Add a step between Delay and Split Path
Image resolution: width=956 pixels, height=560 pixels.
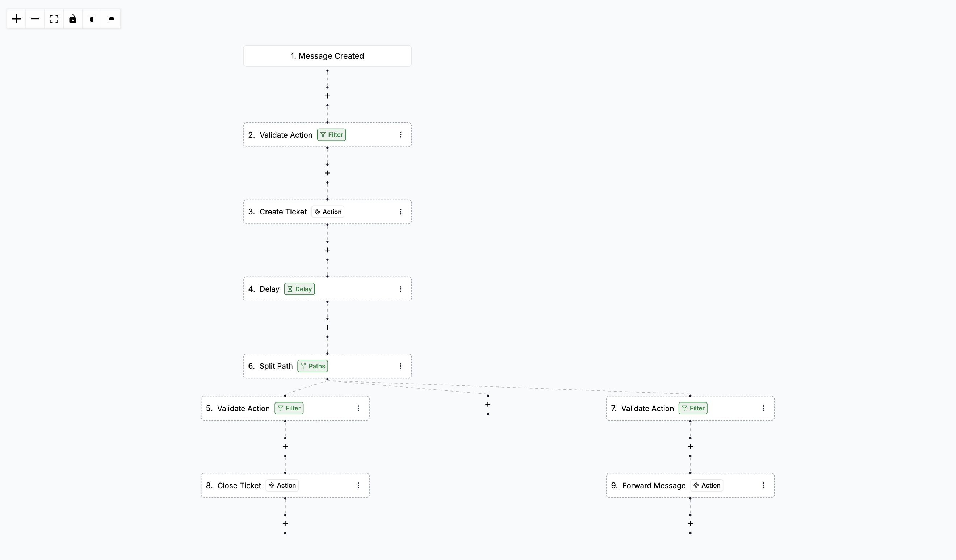[x=327, y=327]
